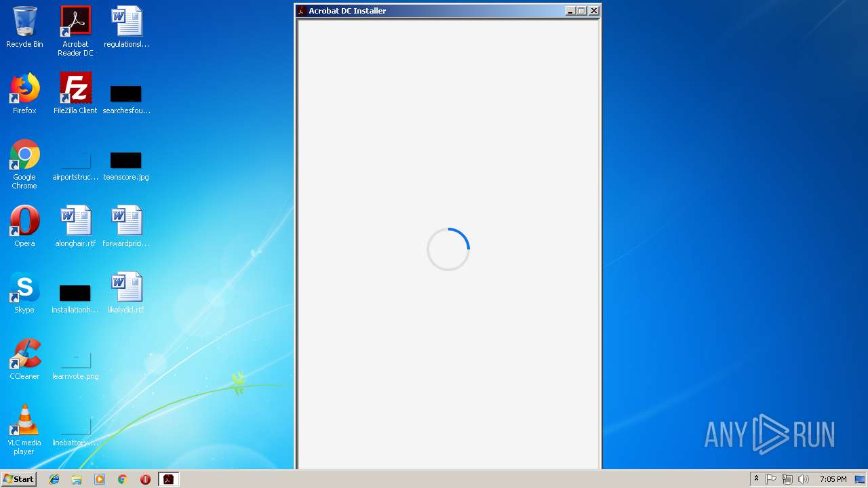This screenshot has height=488, width=868.
Task: Minimize the Acrobat DC Installer window
Action: [570, 11]
